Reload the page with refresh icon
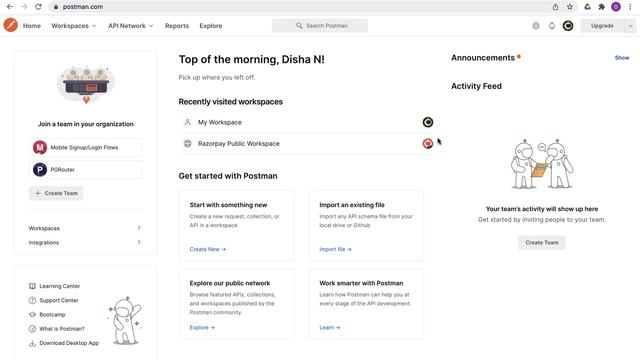Image resolution: width=640 pixels, height=360 pixels. (38, 7)
